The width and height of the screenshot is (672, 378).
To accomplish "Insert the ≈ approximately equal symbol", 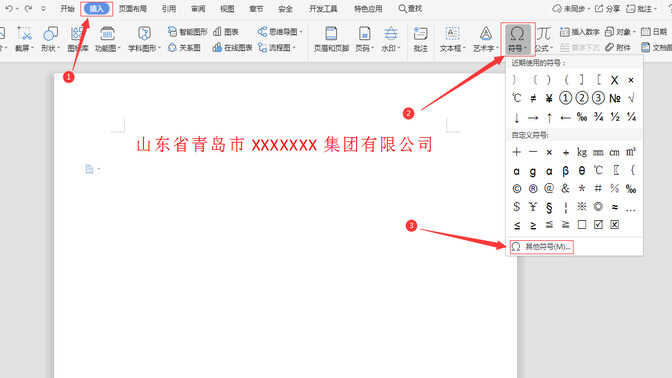I will (x=615, y=207).
